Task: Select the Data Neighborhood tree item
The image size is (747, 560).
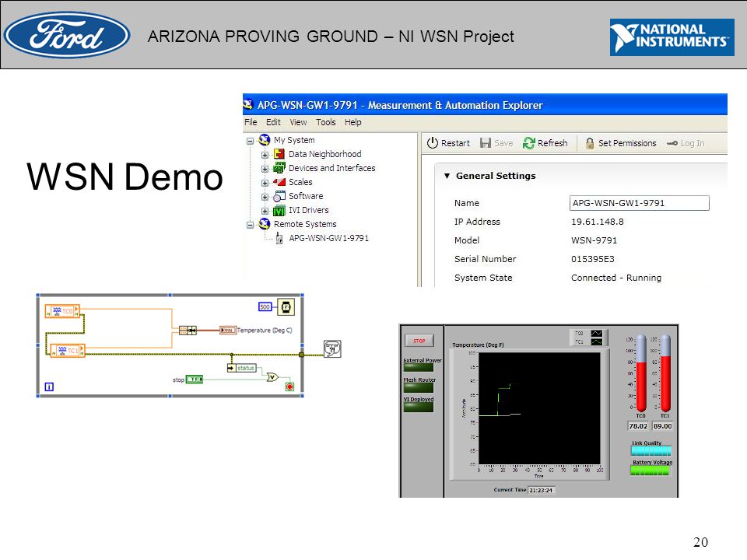Action: pos(325,154)
